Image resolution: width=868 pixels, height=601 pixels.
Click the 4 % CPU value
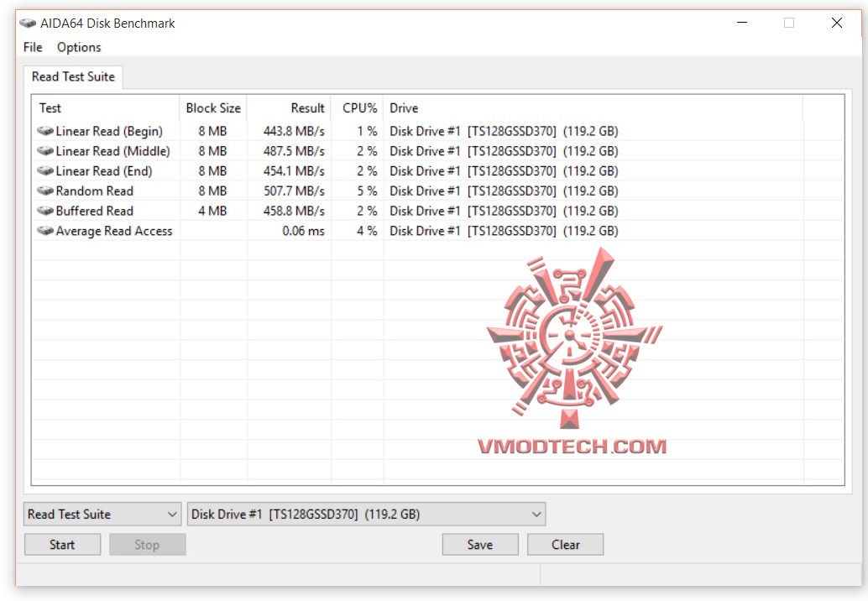point(367,232)
